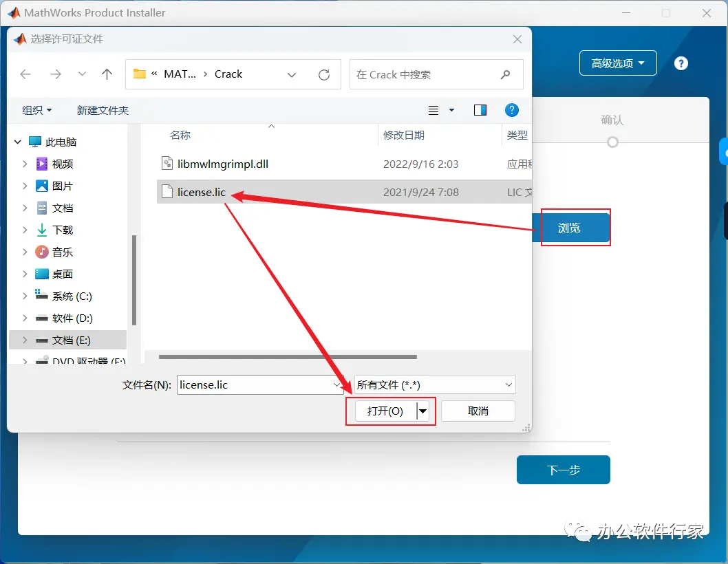This screenshot has height=564, width=728.
Task: Click the forward navigation arrow
Action: click(55, 74)
